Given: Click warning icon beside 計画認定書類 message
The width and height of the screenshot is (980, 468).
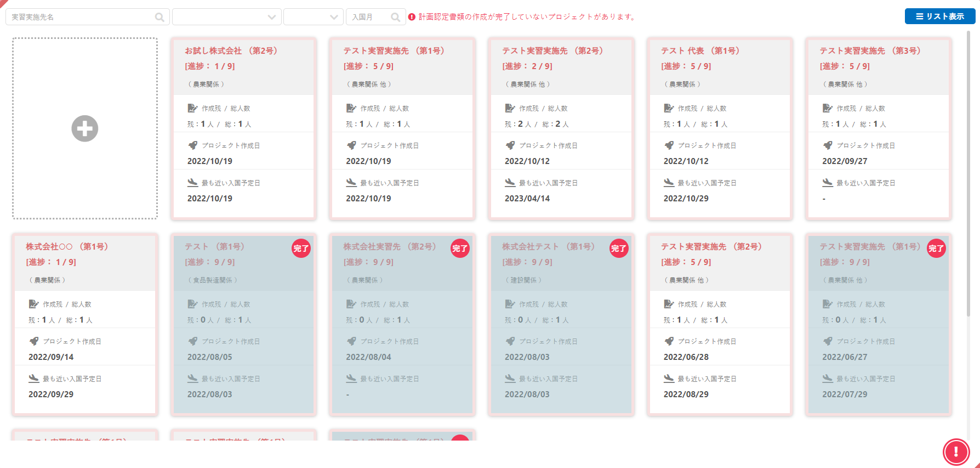Looking at the screenshot, I should 412,17.
